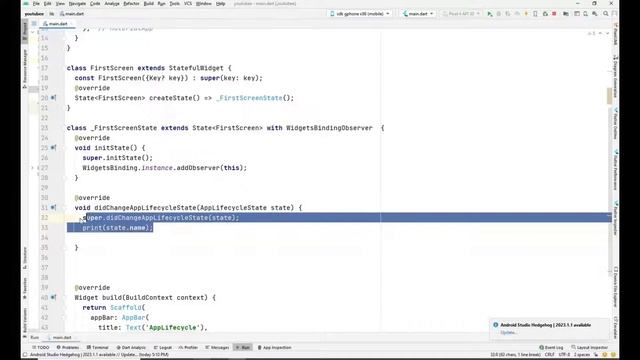Open the Messages tool window
The width and height of the screenshot is (640, 360).
pos(217,347)
